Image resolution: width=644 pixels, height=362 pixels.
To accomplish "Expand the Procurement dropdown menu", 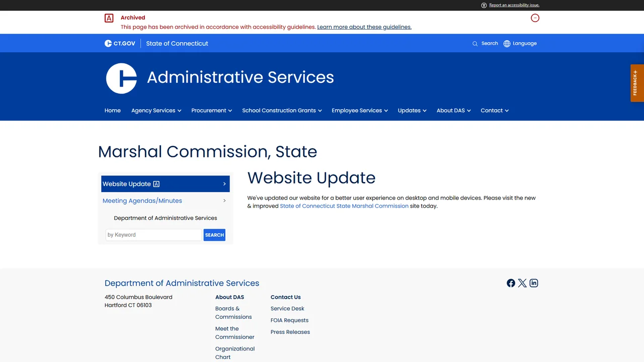I will (211, 111).
